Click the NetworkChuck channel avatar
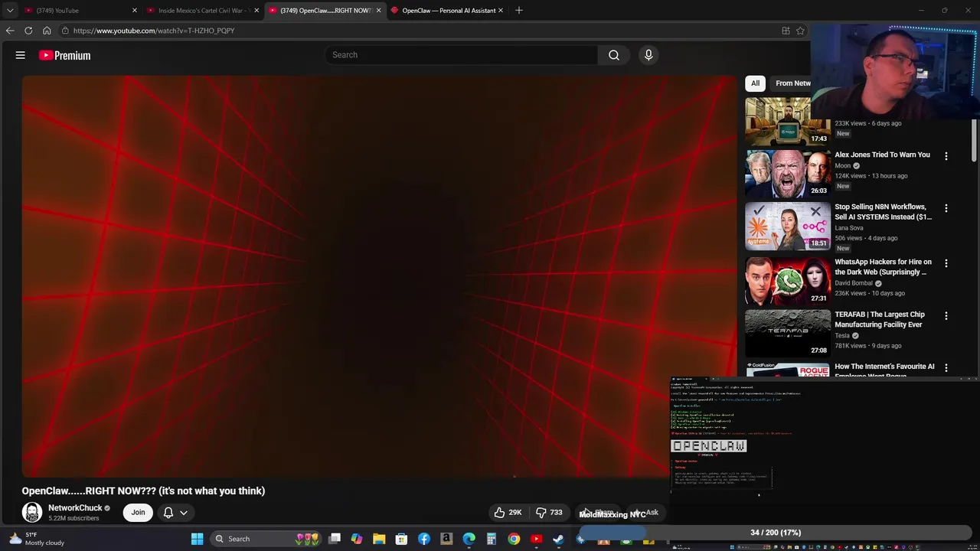Viewport: 980px width, 551px height. (32, 513)
